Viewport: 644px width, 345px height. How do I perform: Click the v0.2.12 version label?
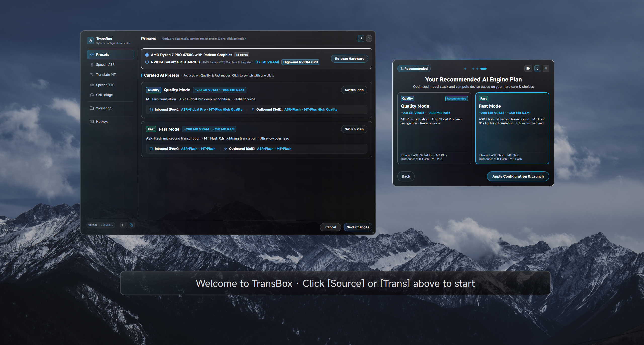pyautogui.click(x=93, y=225)
